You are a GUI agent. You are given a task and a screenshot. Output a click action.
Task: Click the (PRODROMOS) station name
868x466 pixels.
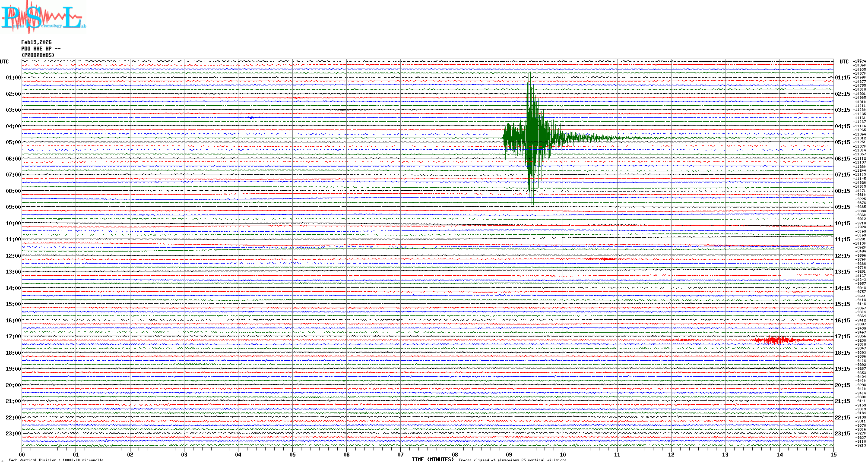pos(38,55)
